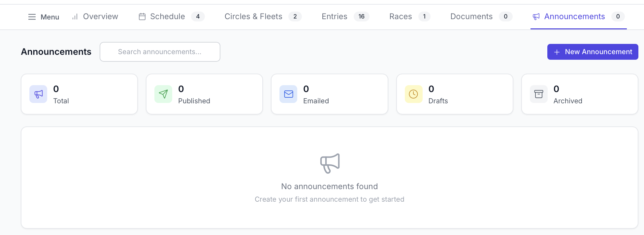Click the envelope icon on the Emailed card

coord(288,94)
